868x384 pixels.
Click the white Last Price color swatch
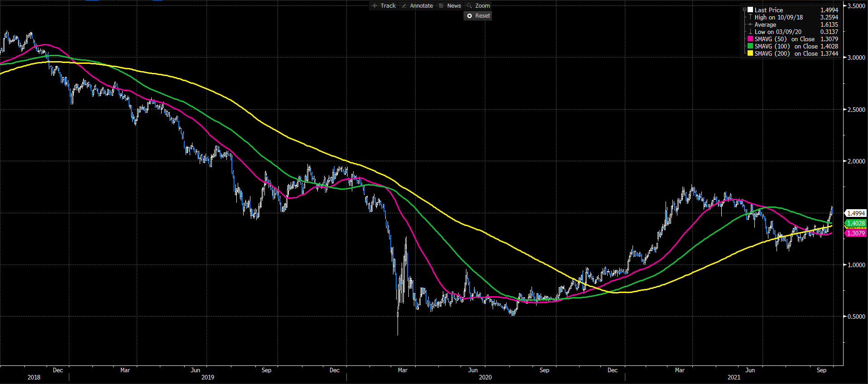click(x=750, y=10)
